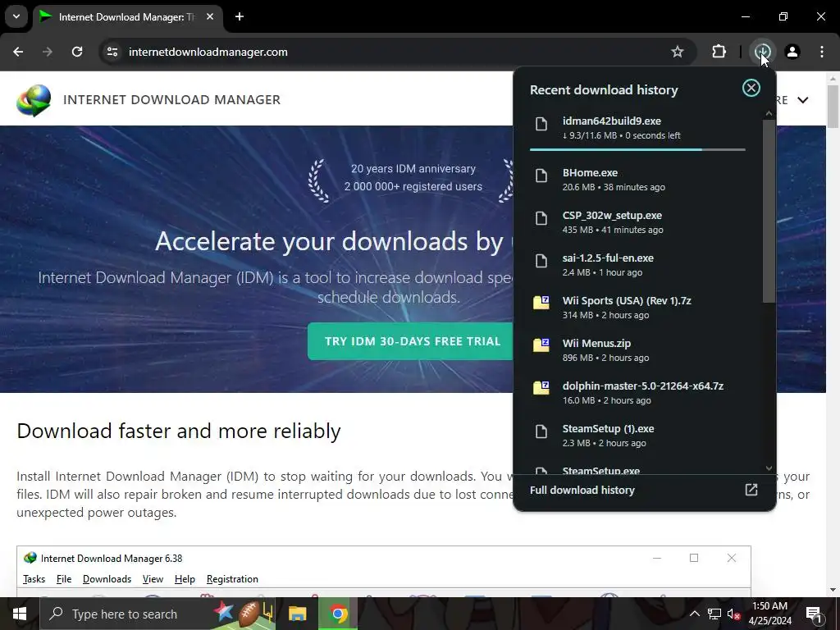This screenshot has width=840, height=630.
Task: Click file icon beside sai-1.2.5-ful-en.exe
Action: (541, 262)
